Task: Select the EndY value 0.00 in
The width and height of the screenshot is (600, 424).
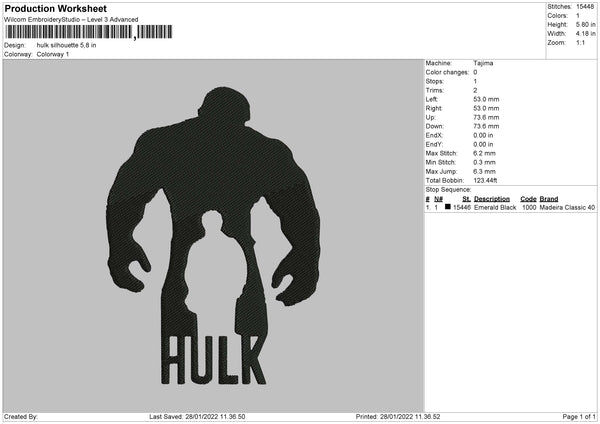Action: 483,144
